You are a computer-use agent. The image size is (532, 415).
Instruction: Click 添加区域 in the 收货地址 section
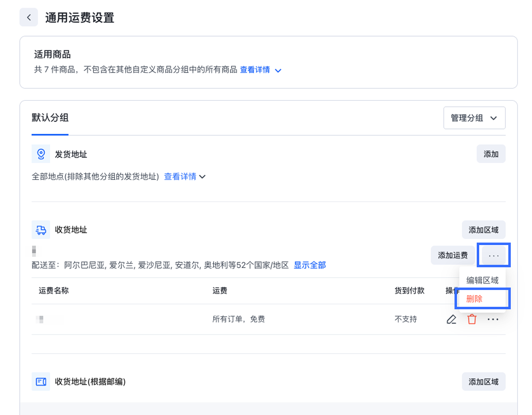point(483,230)
